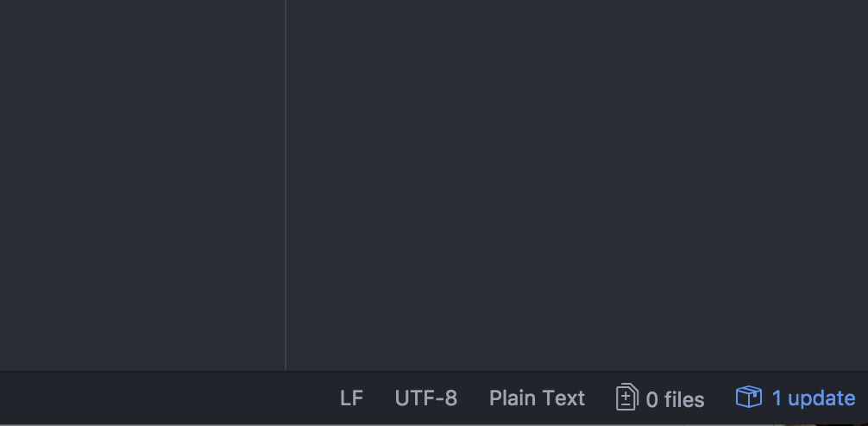
Task: Open the '1 update' package notification
Action: pos(796,398)
